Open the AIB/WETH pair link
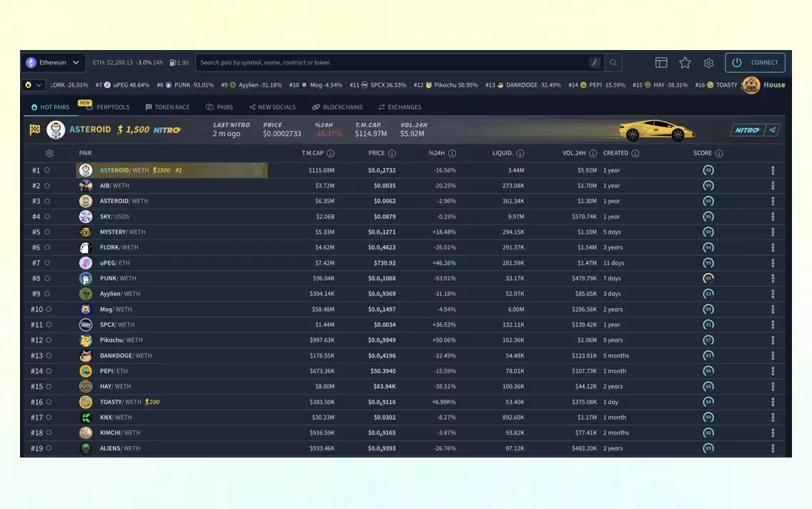 [114, 185]
